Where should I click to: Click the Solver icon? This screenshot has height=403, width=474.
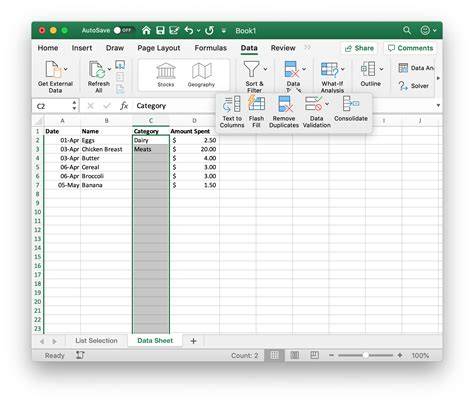coord(413,86)
